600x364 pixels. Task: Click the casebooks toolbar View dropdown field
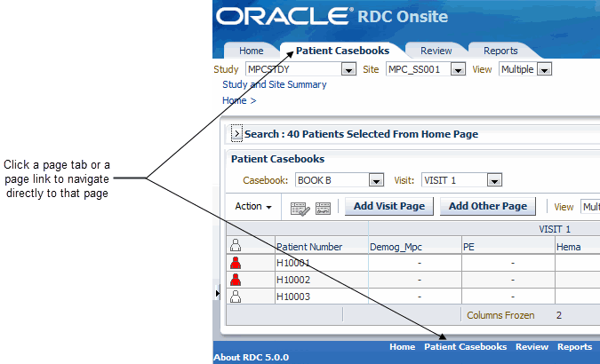tap(590, 207)
